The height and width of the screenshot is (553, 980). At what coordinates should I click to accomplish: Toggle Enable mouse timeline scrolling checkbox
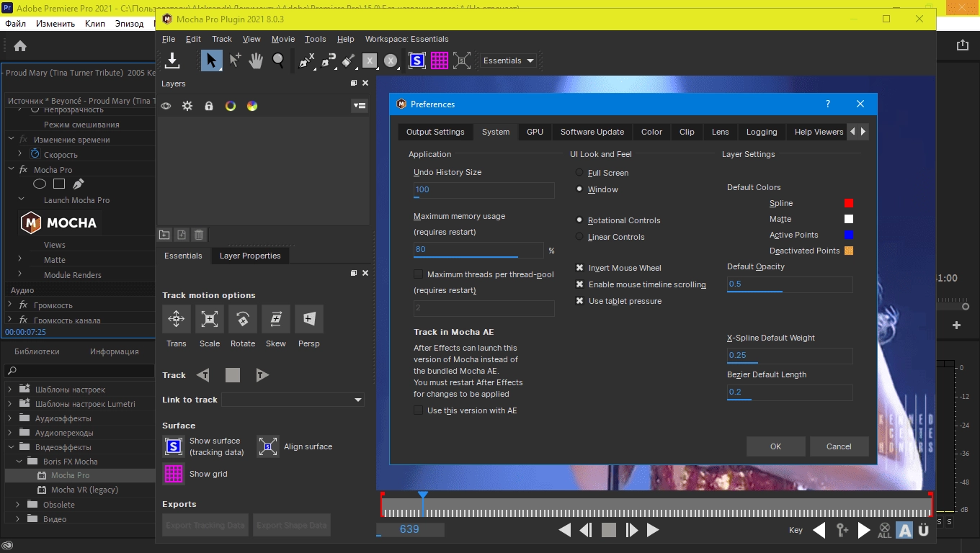coord(579,284)
